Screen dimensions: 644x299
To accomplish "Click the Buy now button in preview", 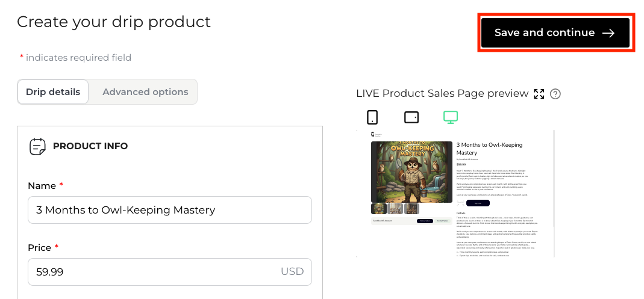I will pos(478,203).
